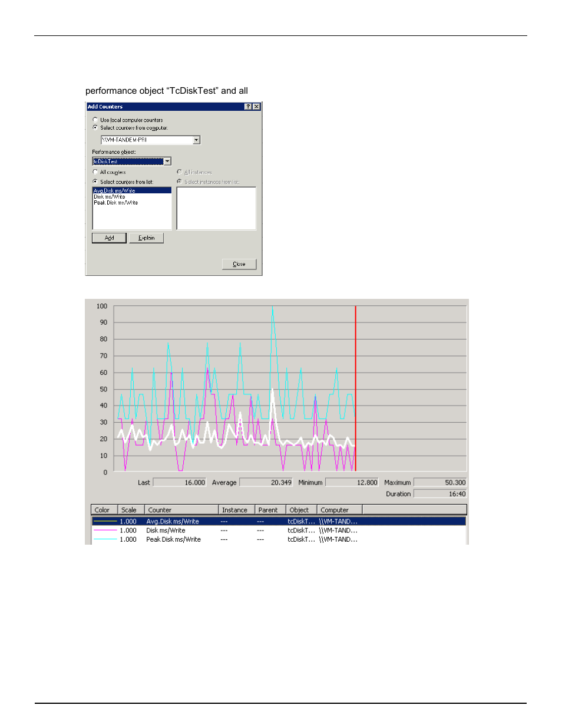Click the Color column header
The height and width of the screenshot is (728, 562).
(x=104, y=510)
